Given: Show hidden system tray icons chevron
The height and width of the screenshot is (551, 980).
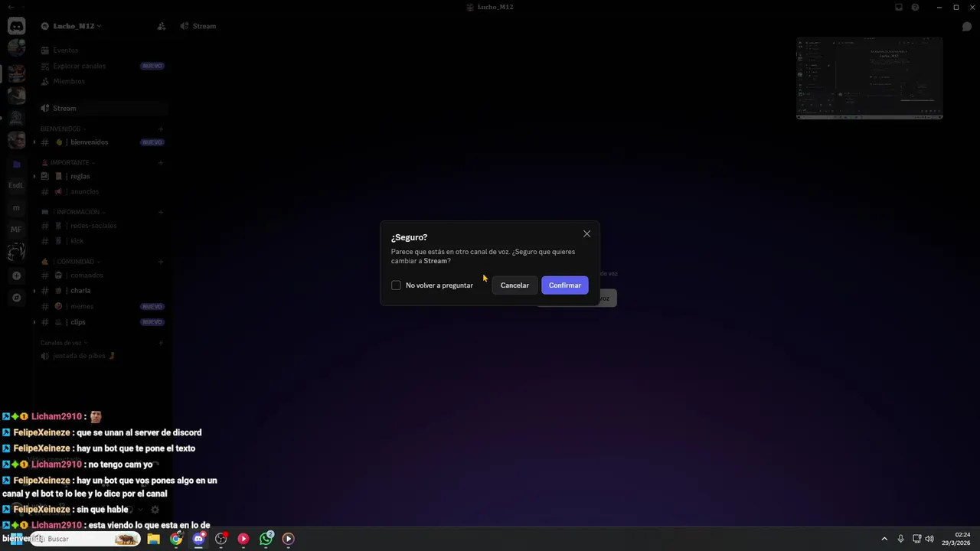Looking at the screenshot, I should (x=884, y=539).
